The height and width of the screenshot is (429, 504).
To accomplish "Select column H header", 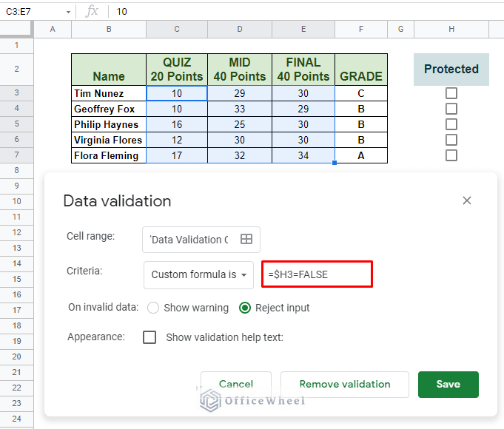I will (451, 30).
